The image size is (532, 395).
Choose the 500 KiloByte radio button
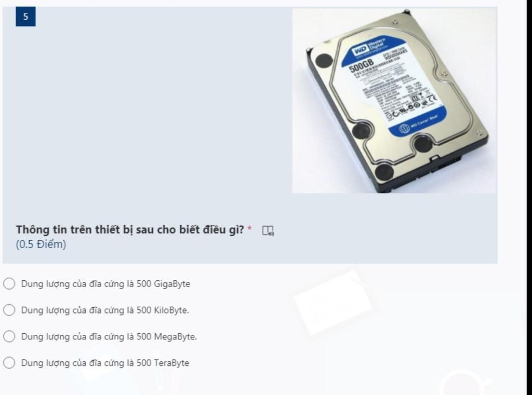(x=9, y=310)
